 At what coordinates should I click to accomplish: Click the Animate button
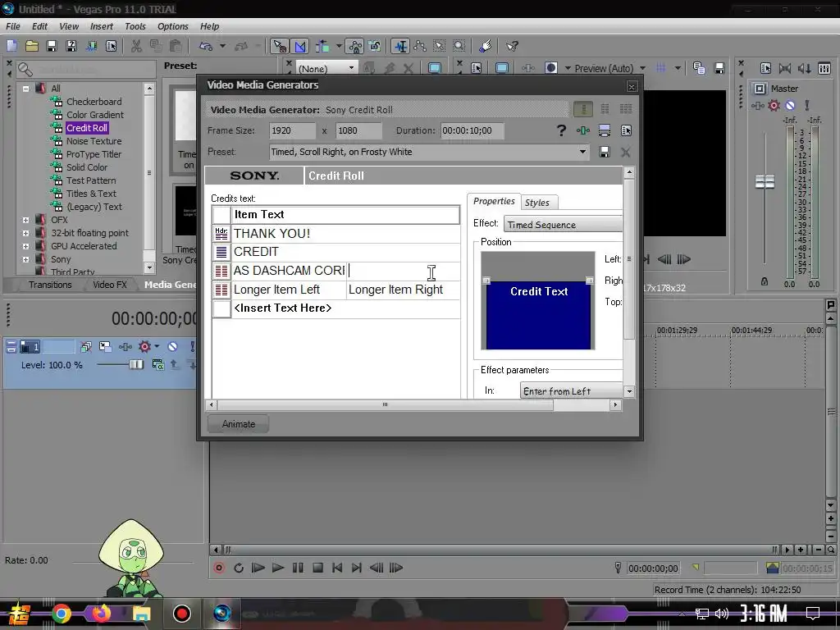239,424
